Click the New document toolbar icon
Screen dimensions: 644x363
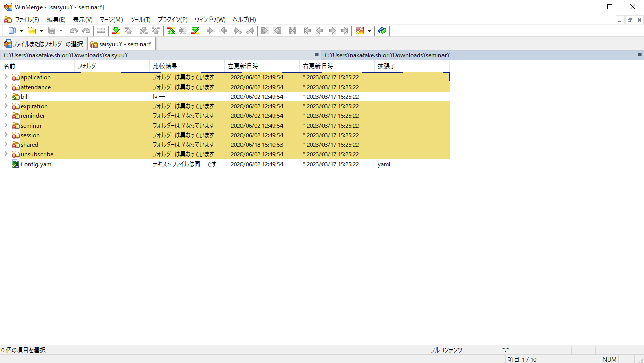coord(12,31)
